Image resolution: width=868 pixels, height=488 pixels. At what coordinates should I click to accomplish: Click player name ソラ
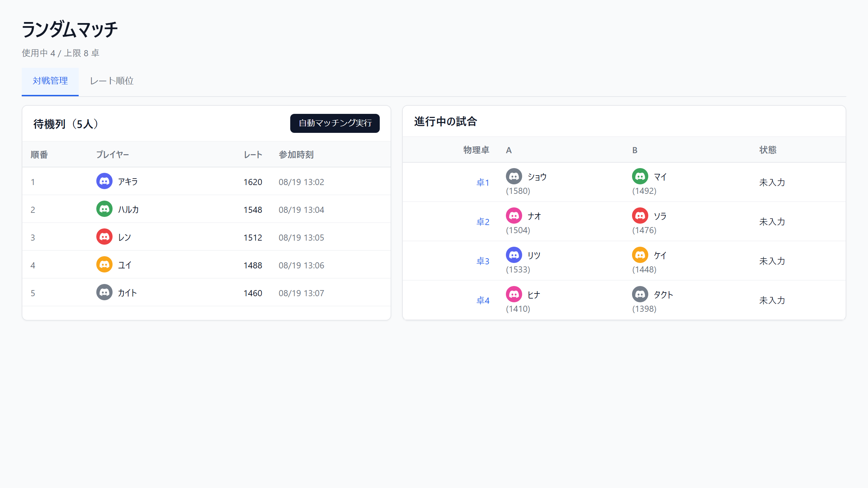[660, 216]
